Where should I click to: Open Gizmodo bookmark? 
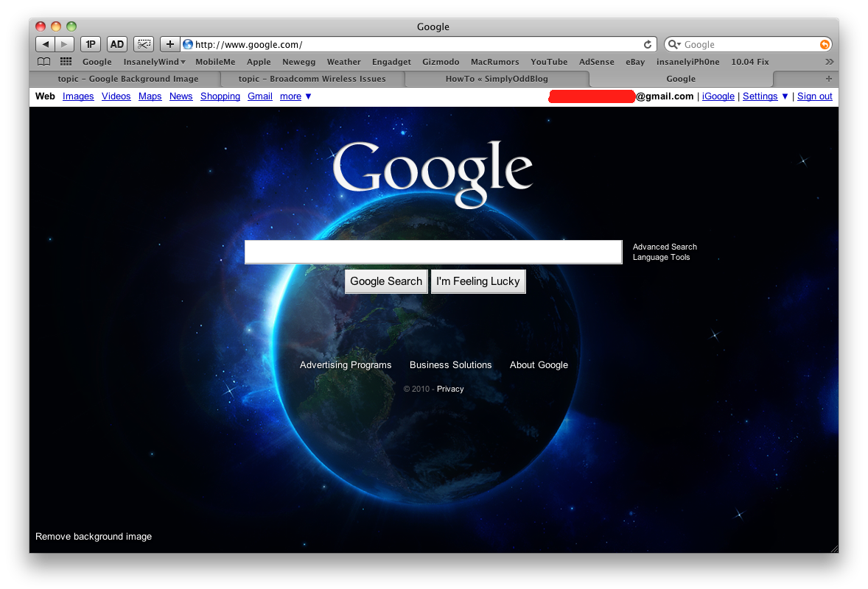(441, 62)
